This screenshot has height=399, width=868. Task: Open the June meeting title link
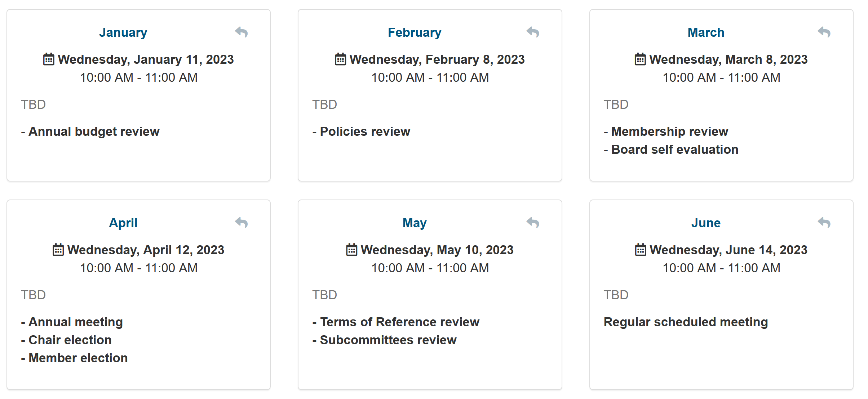click(x=706, y=223)
